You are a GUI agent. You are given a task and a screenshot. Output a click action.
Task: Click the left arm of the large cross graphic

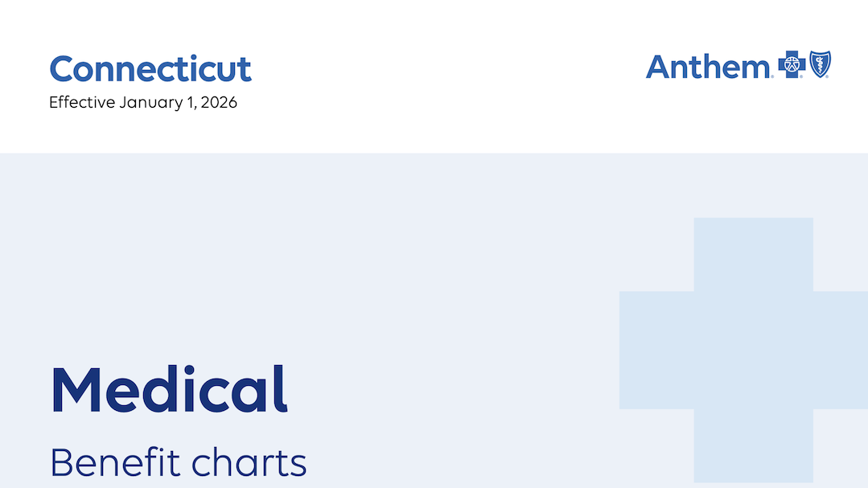pos(656,350)
